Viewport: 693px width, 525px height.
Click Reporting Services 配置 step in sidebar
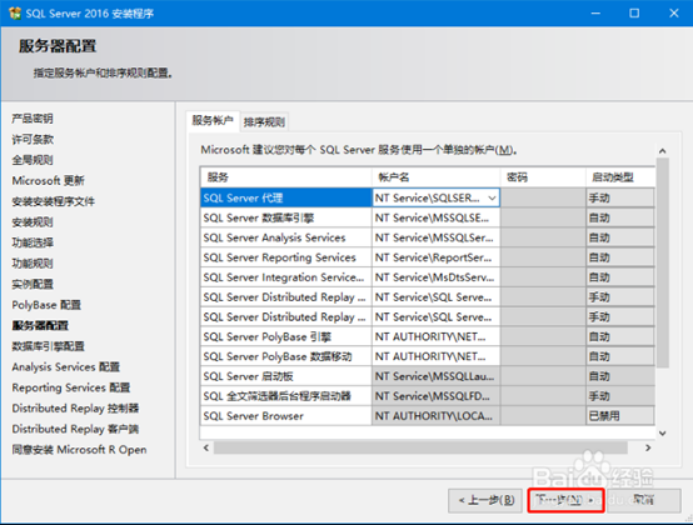click(71, 388)
